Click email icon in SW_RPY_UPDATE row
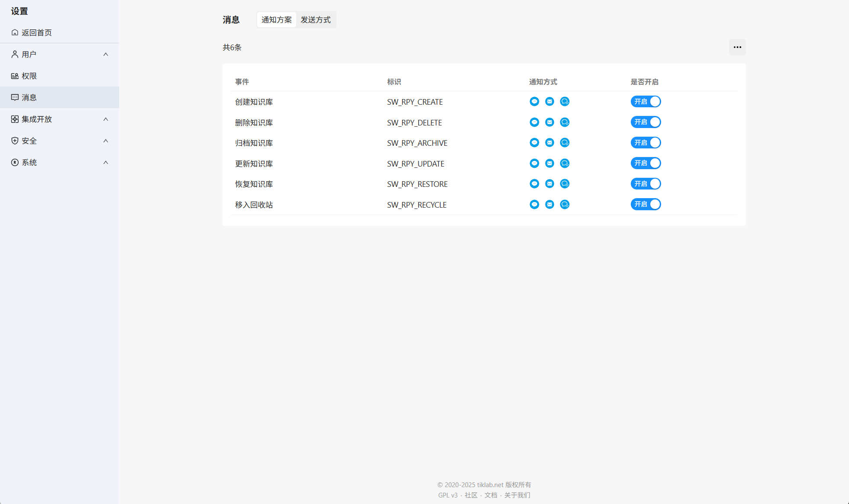This screenshot has width=849, height=504. 549,164
